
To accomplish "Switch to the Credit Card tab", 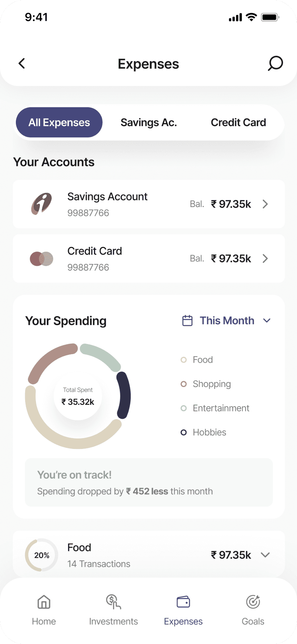I will [239, 122].
